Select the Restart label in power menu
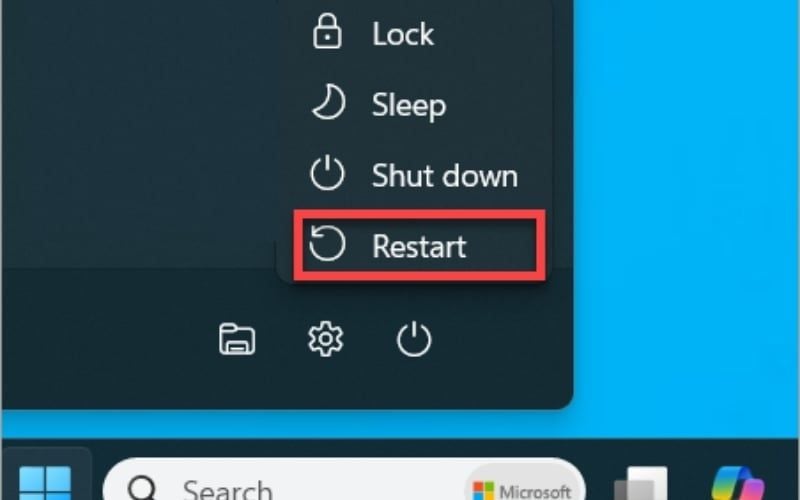 pyautogui.click(x=419, y=246)
